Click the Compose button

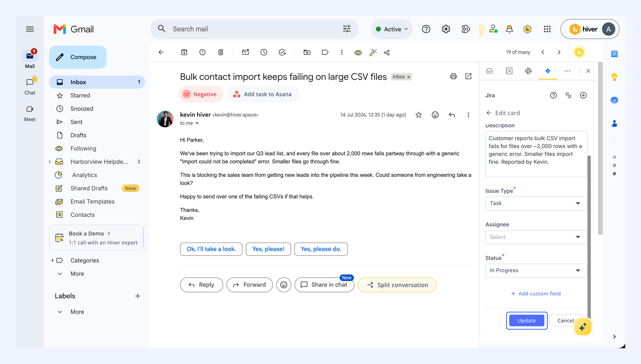click(x=78, y=57)
